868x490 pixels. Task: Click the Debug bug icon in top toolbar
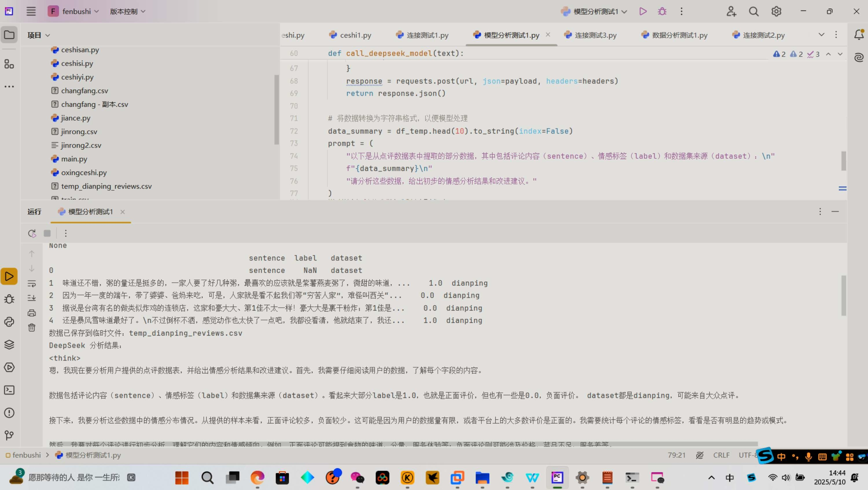pos(662,12)
